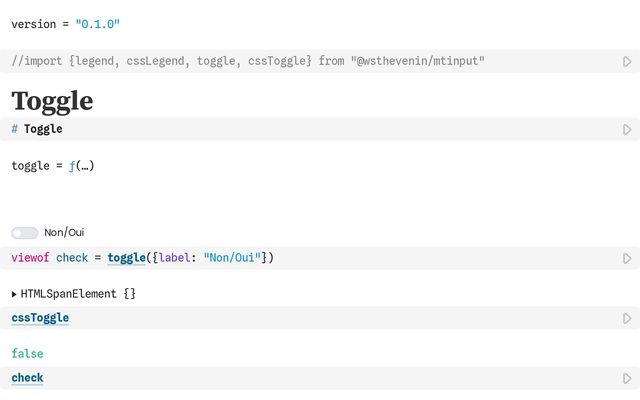Click the viewof keyword in the cell
Screen dimensions: 640x400
[30, 258]
